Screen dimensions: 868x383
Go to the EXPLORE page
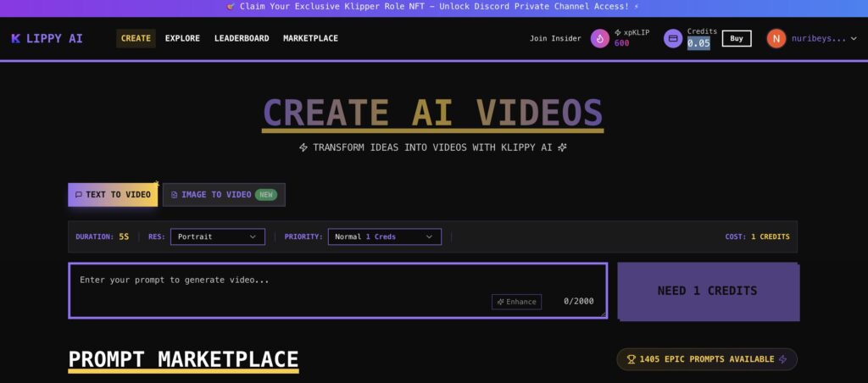182,38
